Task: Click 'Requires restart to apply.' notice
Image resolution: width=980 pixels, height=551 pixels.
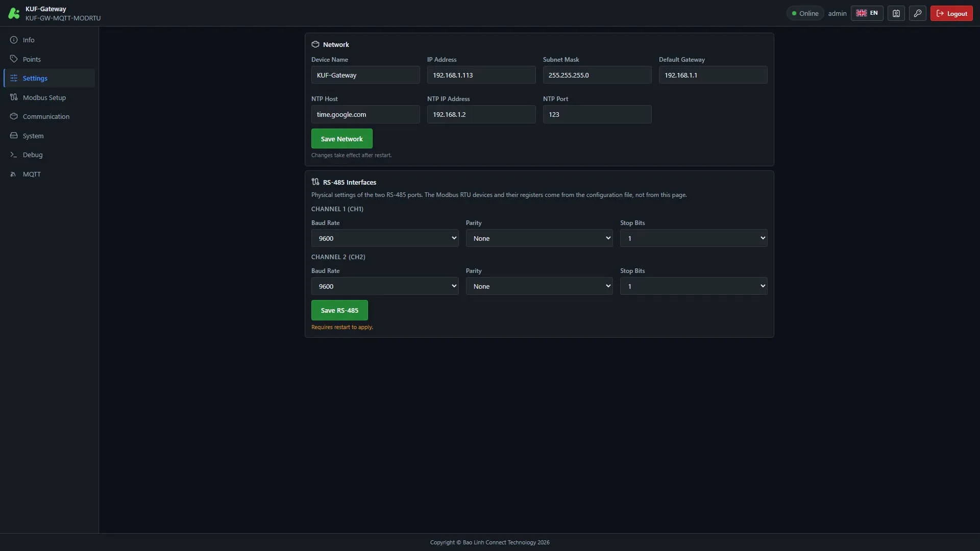Action: point(342,327)
